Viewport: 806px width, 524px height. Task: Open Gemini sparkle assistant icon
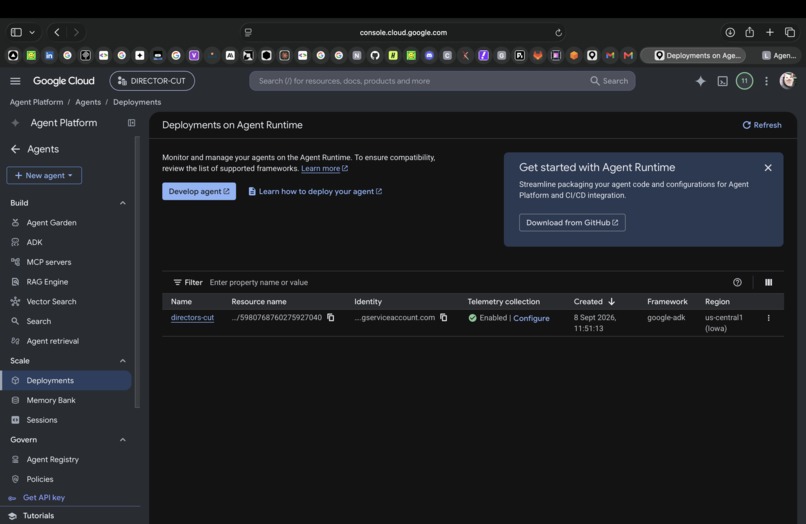coord(701,81)
